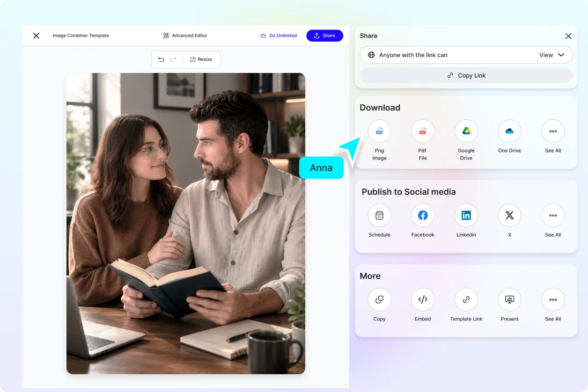The width and height of the screenshot is (588, 392).
Task: Download as Pdf File
Action: (423, 131)
